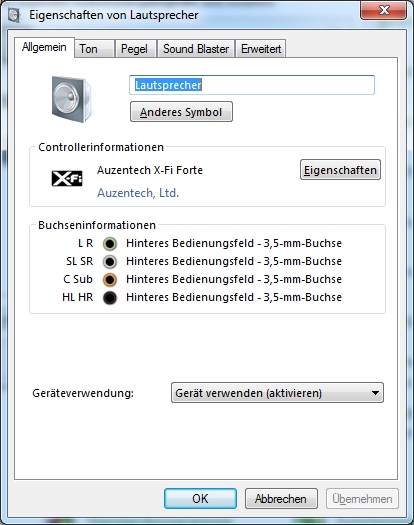Viewport: 414px width, 525px height.
Task: Close the Eigenschaften von Lautsprecher dialog
Action: (x=384, y=10)
